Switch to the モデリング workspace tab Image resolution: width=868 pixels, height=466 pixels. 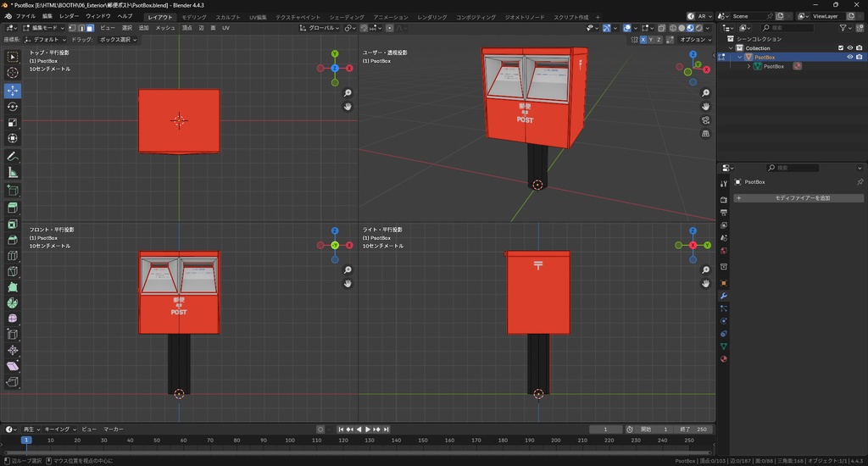click(x=194, y=17)
